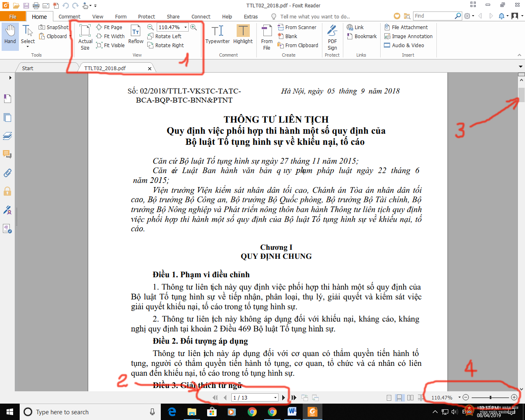Open the Comments side panel
Viewport: 525px width, 420px height.
[7, 154]
